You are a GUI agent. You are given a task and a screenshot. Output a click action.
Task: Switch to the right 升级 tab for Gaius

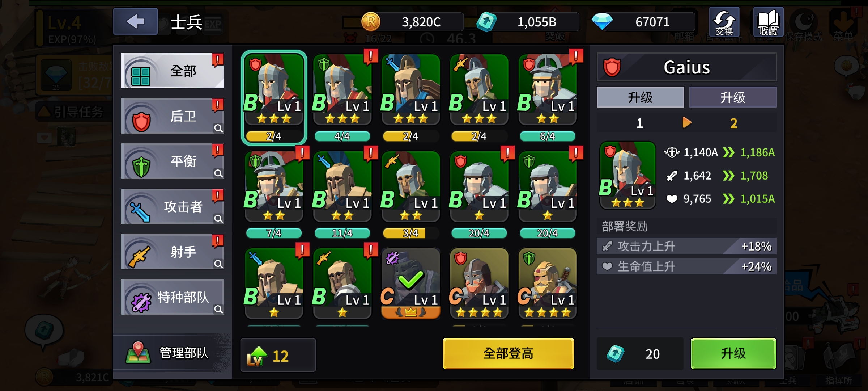pyautogui.click(x=733, y=97)
